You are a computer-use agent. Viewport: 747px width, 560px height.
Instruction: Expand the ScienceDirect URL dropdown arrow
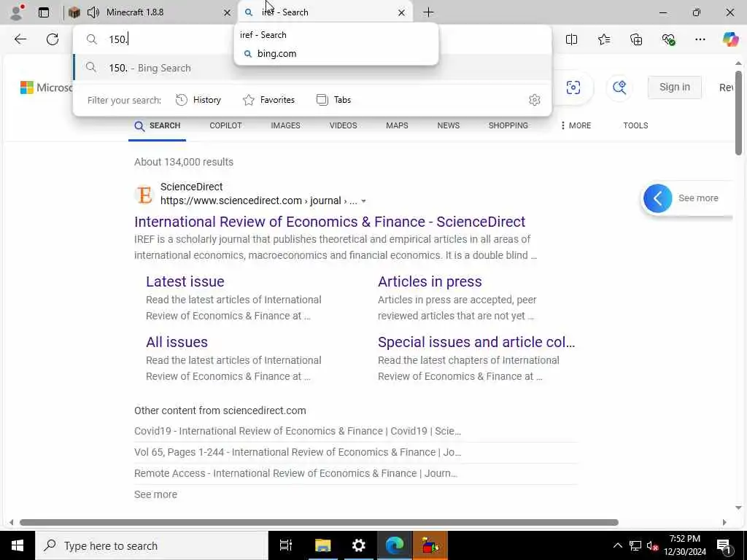363,201
